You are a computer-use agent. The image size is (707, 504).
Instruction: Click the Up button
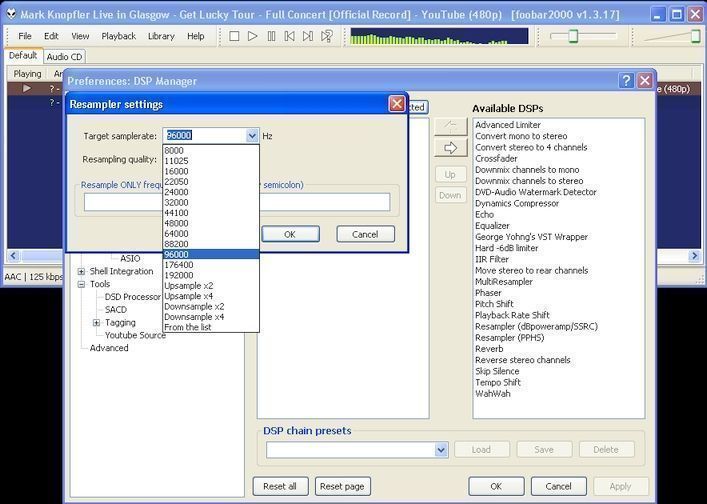(x=450, y=174)
